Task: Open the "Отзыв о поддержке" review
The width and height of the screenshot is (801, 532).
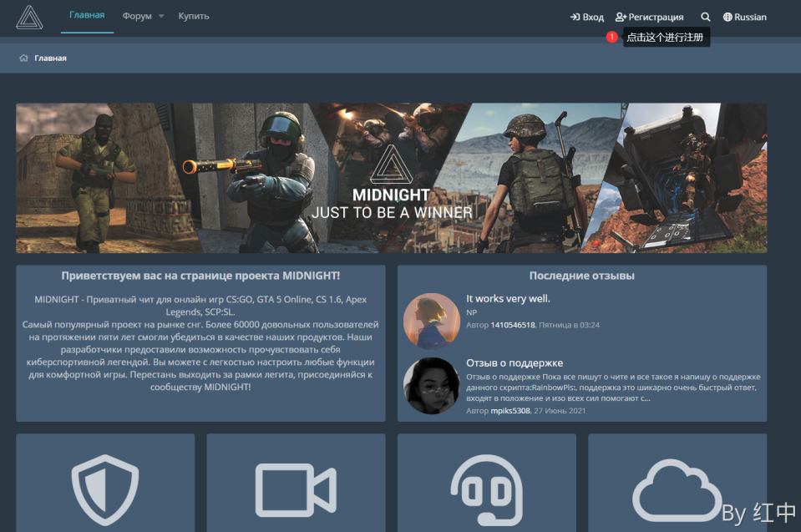Action: (x=515, y=363)
